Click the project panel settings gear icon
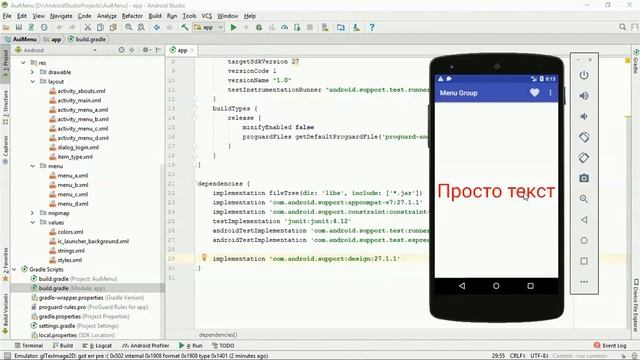Viewport: 640px width, 360px height. click(x=146, y=50)
